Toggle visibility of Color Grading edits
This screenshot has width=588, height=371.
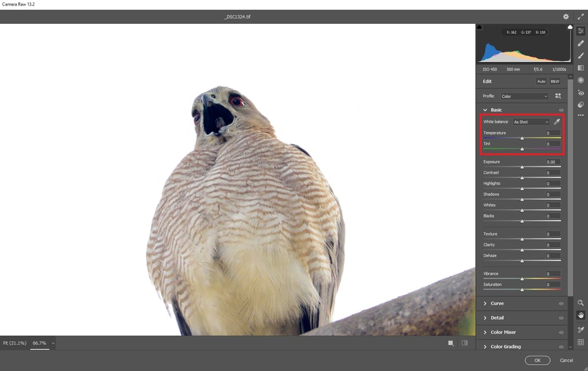pos(561,346)
